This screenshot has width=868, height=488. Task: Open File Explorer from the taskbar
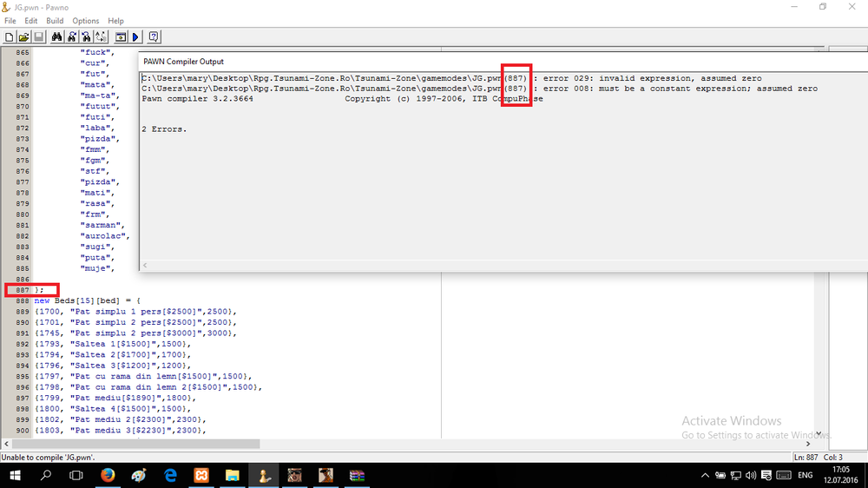tap(233, 475)
